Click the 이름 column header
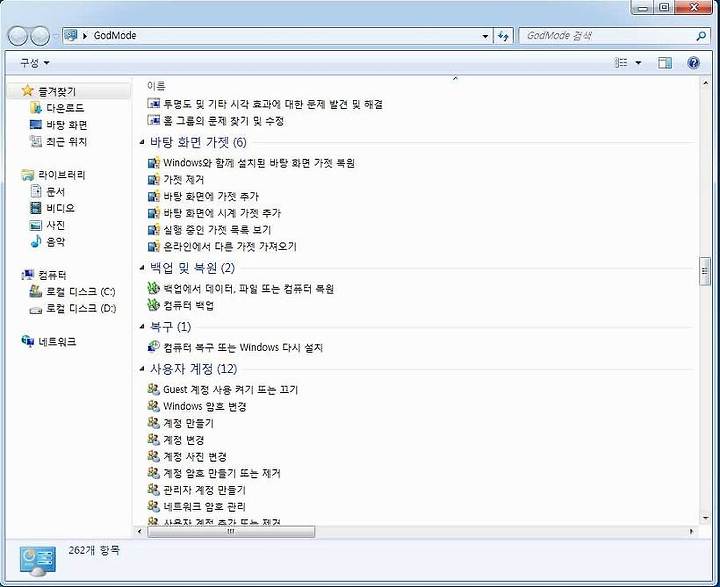The image size is (720, 587). [156, 86]
